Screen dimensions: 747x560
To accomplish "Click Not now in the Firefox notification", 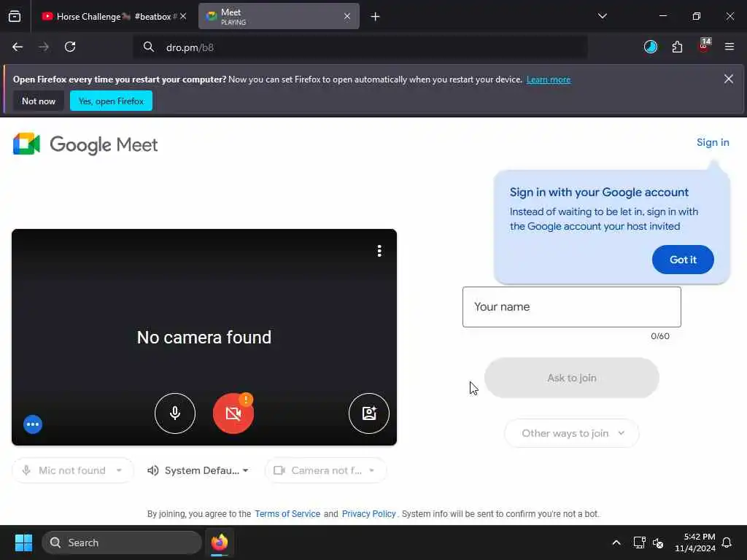I will pyautogui.click(x=39, y=101).
